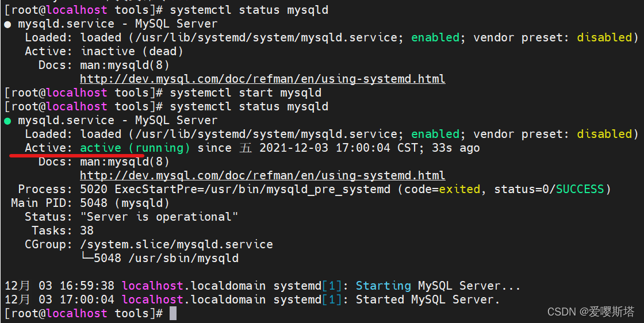Select the green "active (running)" text

coord(135,148)
